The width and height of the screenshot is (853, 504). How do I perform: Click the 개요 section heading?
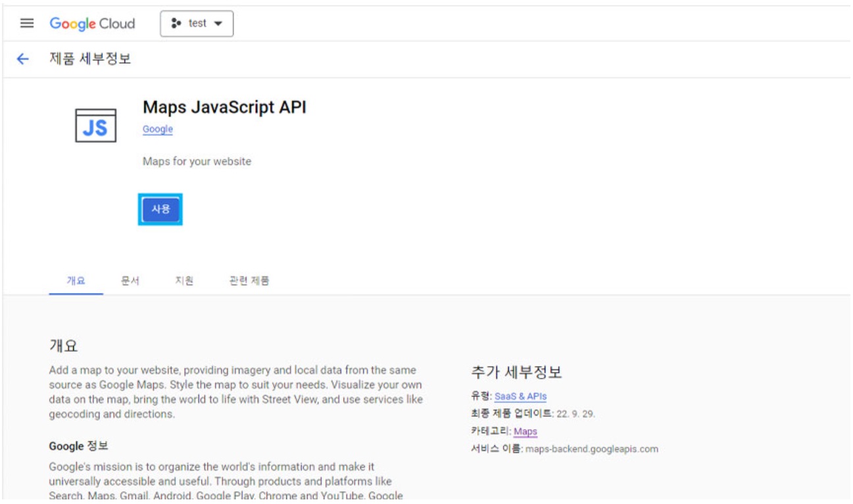(64, 346)
